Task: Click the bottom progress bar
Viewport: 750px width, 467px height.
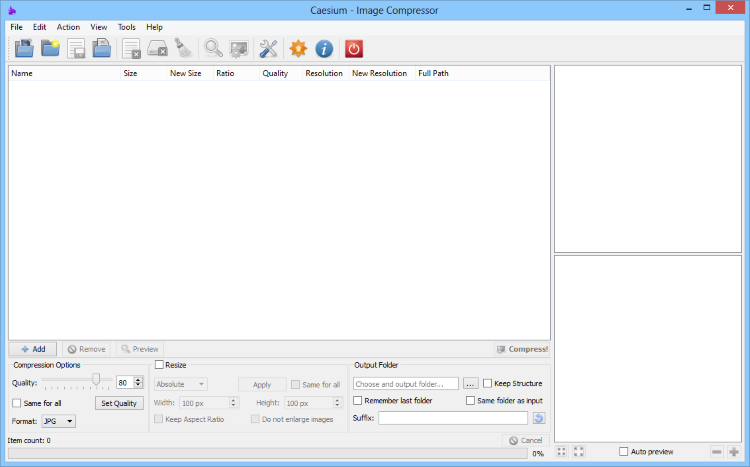Action: point(268,453)
